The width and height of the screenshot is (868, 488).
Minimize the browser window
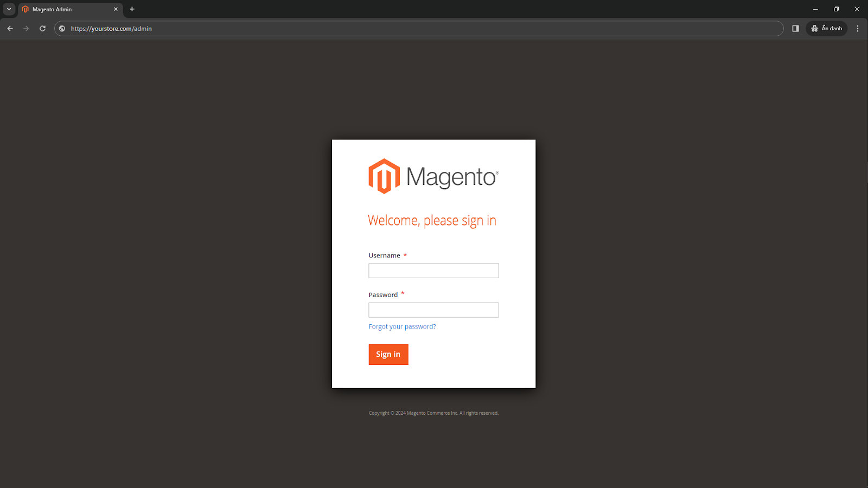click(815, 9)
